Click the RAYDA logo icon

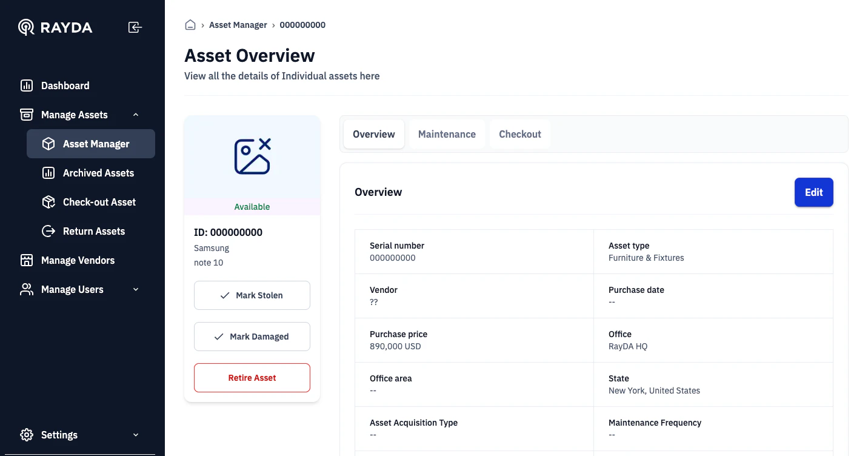(26, 27)
